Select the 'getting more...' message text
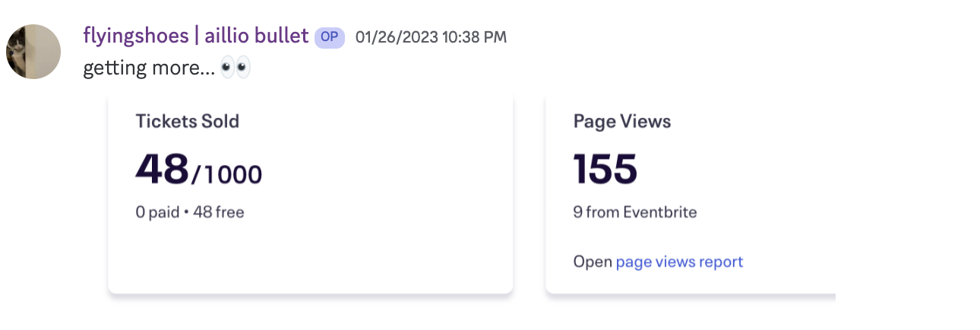Screen dimensions: 980x330 pos(149,69)
